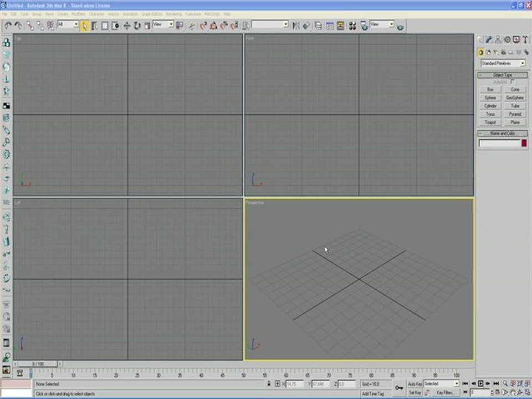The width and height of the screenshot is (532, 399).
Task: Open the Selected key filter dropdown
Action: tap(442, 383)
